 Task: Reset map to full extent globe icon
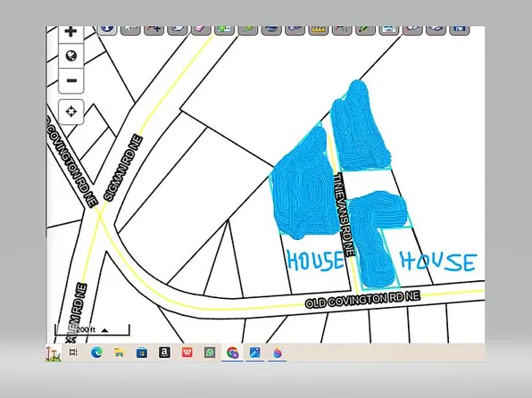pos(71,55)
